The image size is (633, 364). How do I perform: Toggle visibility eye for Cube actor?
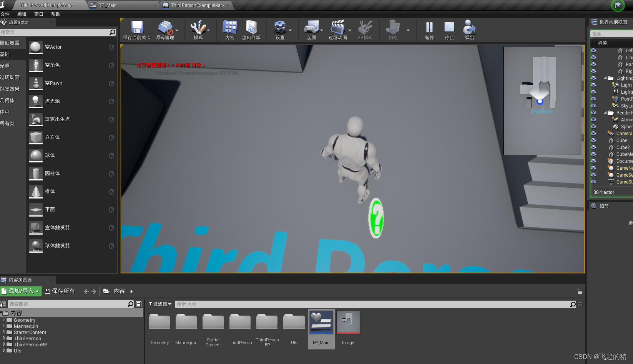tap(593, 140)
